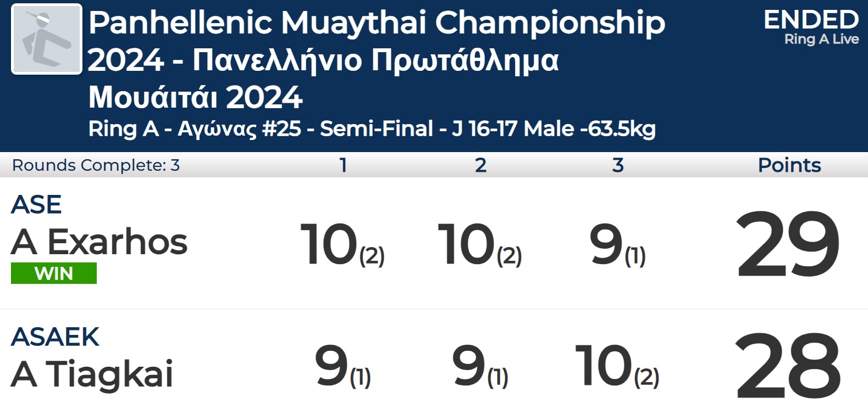This screenshot has width=868, height=403.
Task: Click the ASE club label
Action: tap(36, 205)
